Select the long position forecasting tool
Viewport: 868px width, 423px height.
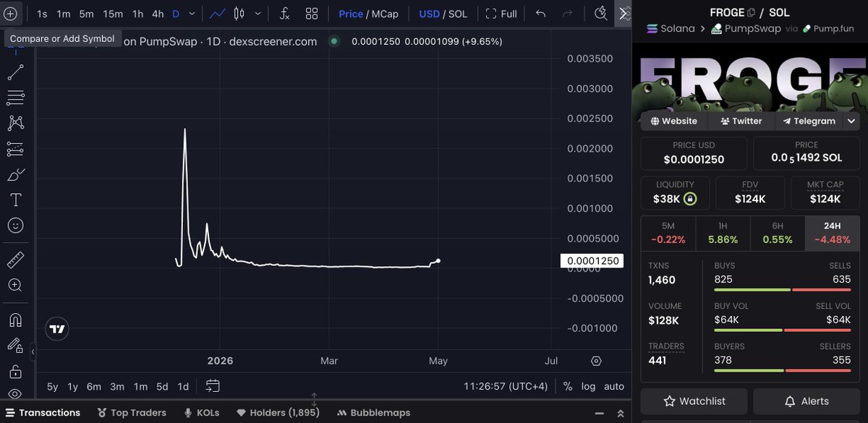(x=15, y=149)
